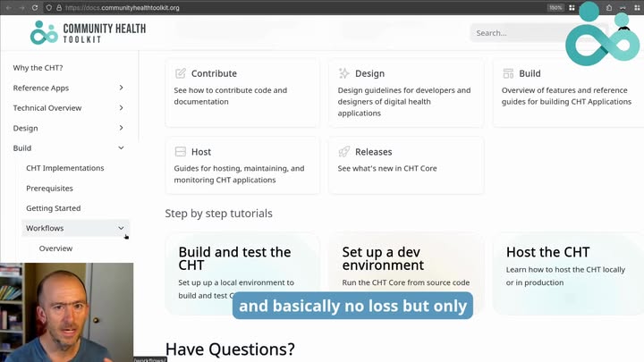Viewport: 644px width, 362px height.
Task: Click the Releases rocket icon
Action: pos(344,152)
